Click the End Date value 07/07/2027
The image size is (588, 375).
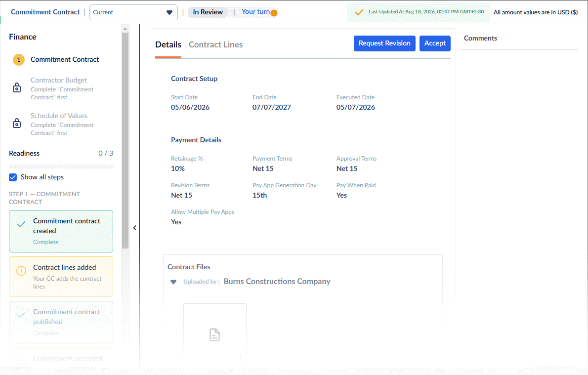[x=271, y=107]
